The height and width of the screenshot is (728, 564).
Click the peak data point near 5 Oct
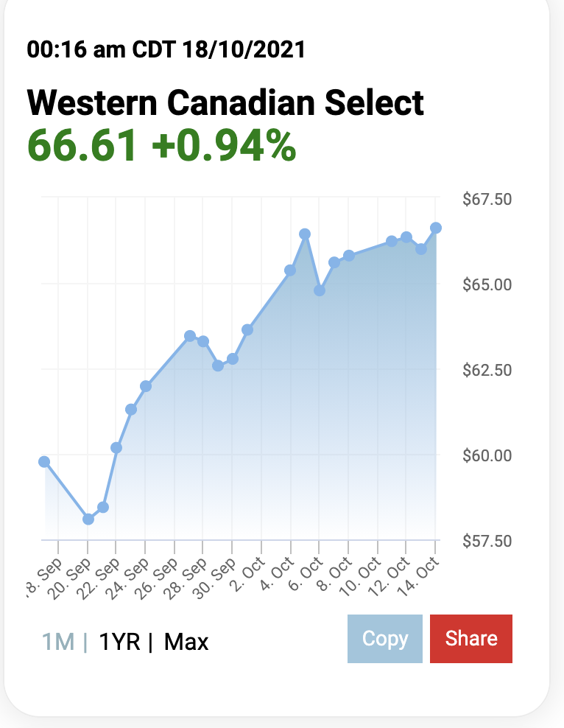click(x=305, y=234)
